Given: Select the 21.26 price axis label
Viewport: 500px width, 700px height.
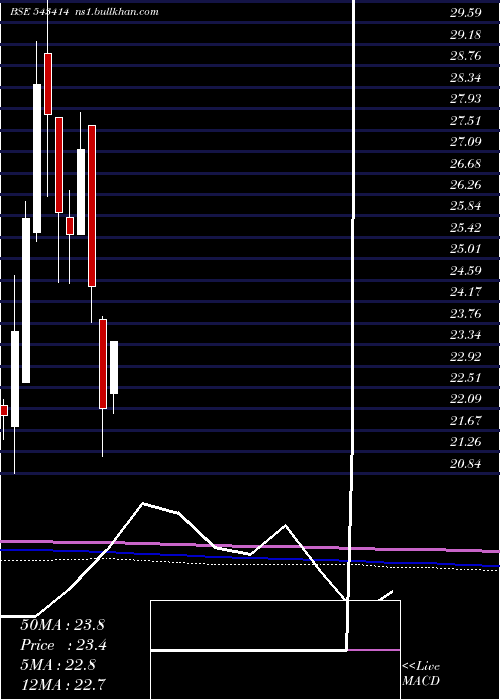Looking at the screenshot, I should coord(466,442).
